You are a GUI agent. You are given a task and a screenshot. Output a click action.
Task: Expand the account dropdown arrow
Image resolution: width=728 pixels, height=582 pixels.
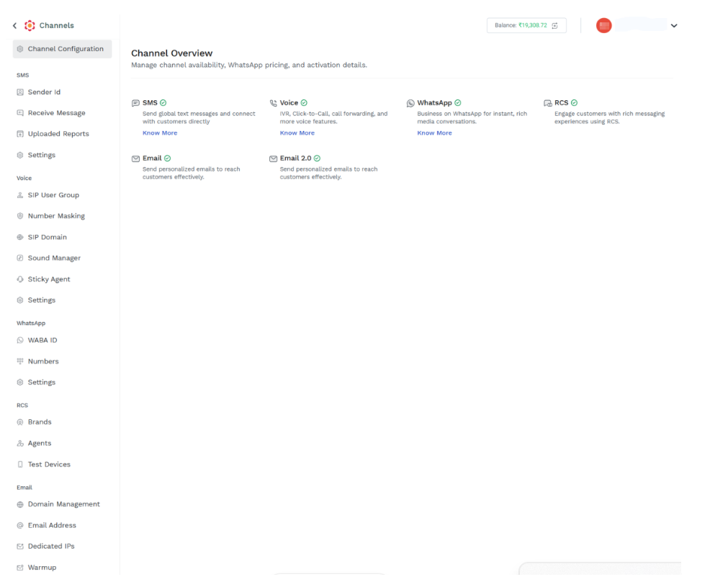pyautogui.click(x=674, y=25)
